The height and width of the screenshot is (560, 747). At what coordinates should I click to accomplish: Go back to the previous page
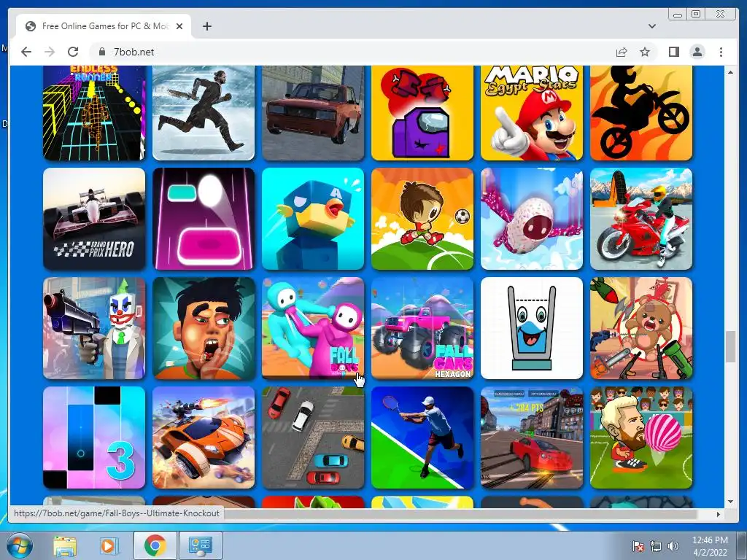26,52
